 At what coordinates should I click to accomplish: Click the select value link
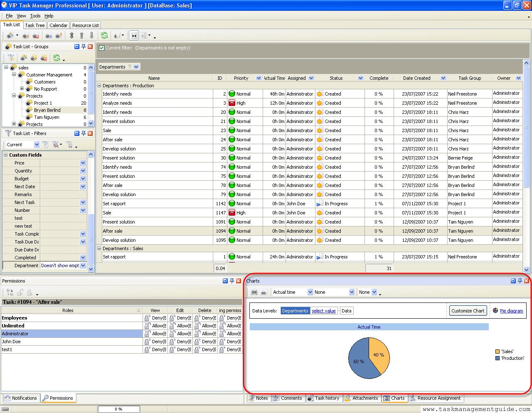tap(324, 311)
